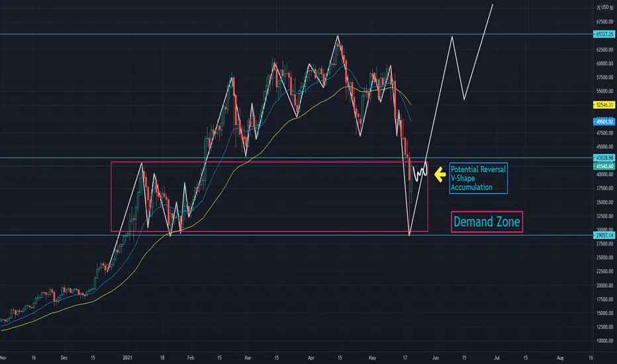Click the Jul label on time axis

497,357
